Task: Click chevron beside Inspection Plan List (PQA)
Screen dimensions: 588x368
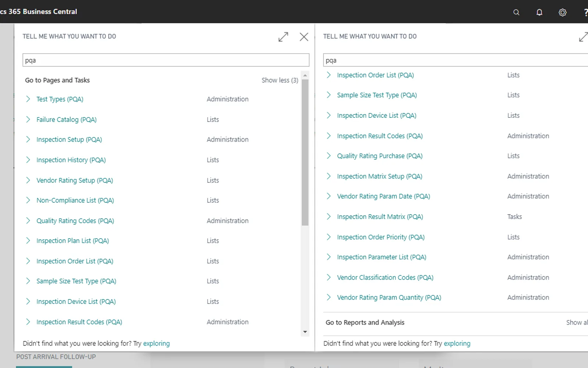Action: click(28, 241)
